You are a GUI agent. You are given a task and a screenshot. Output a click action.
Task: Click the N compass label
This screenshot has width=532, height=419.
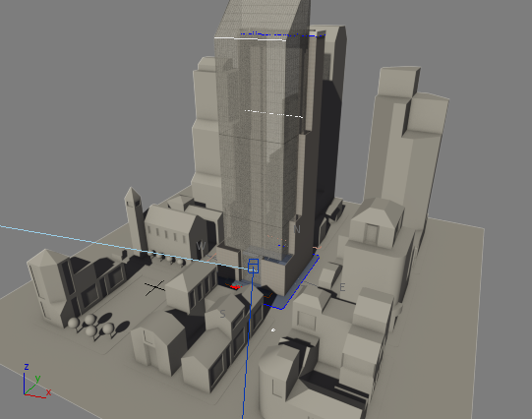pos(297,230)
